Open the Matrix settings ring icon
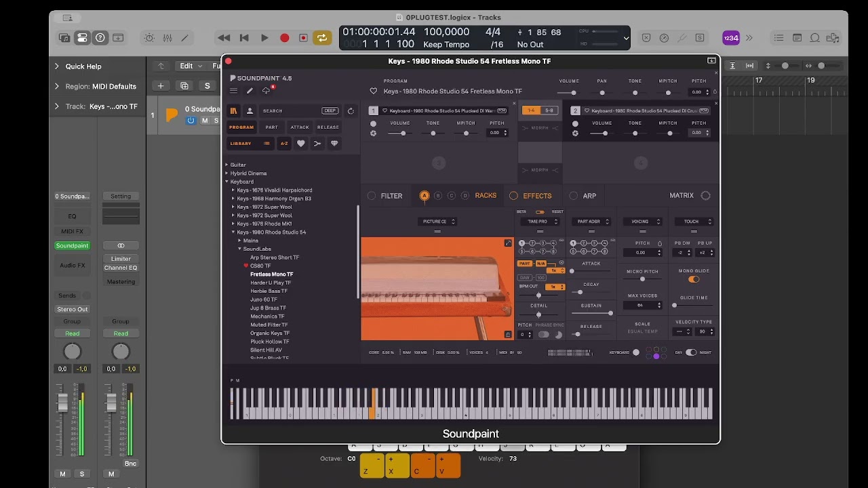 tap(705, 196)
